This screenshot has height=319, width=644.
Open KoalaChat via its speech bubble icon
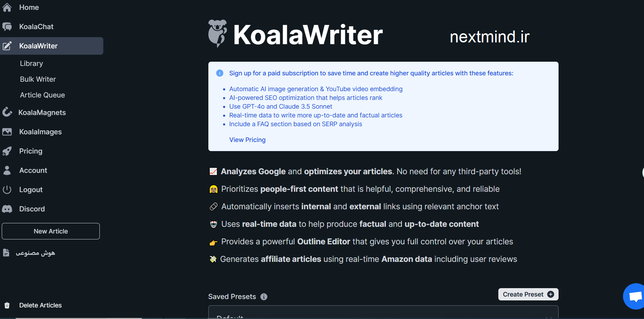[7, 27]
